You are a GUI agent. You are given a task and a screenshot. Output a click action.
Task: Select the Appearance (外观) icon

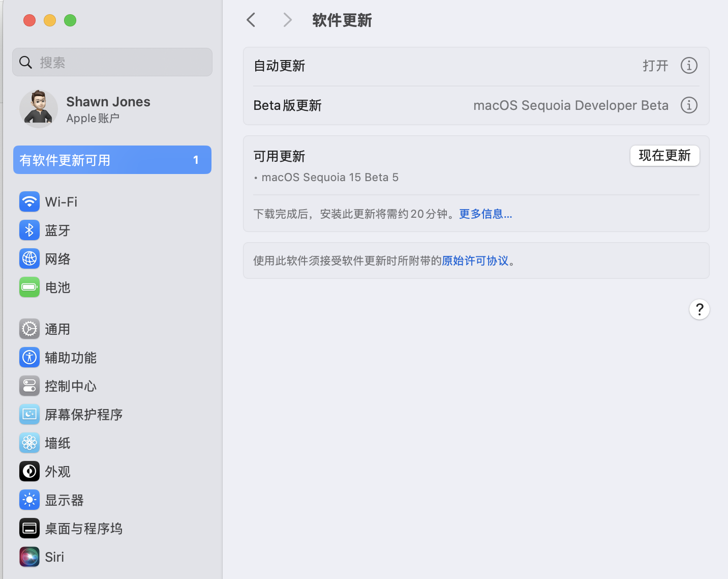29,472
